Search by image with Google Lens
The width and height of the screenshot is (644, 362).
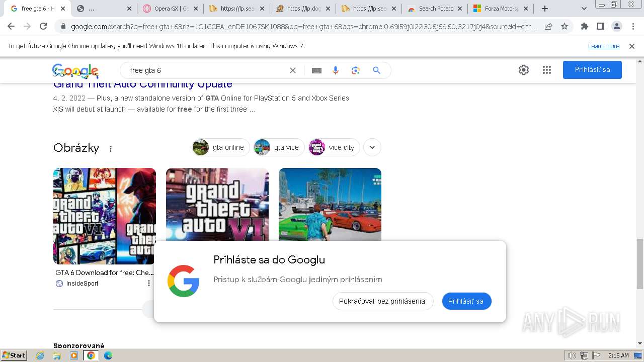[x=356, y=70]
